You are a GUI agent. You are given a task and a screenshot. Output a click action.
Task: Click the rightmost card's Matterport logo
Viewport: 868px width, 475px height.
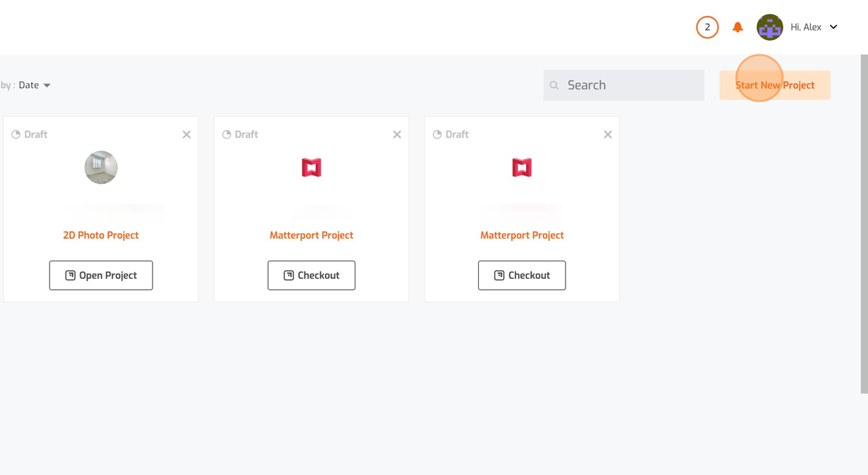pos(522,168)
